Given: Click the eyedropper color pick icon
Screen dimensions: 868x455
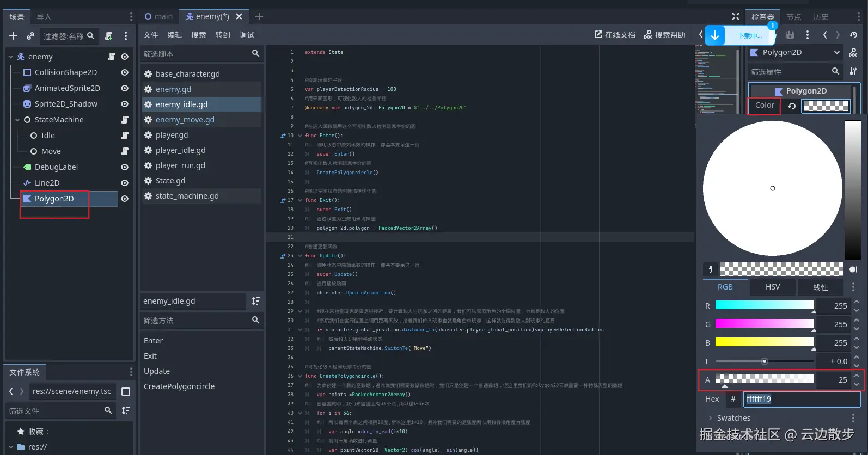Looking at the screenshot, I should tap(711, 269).
